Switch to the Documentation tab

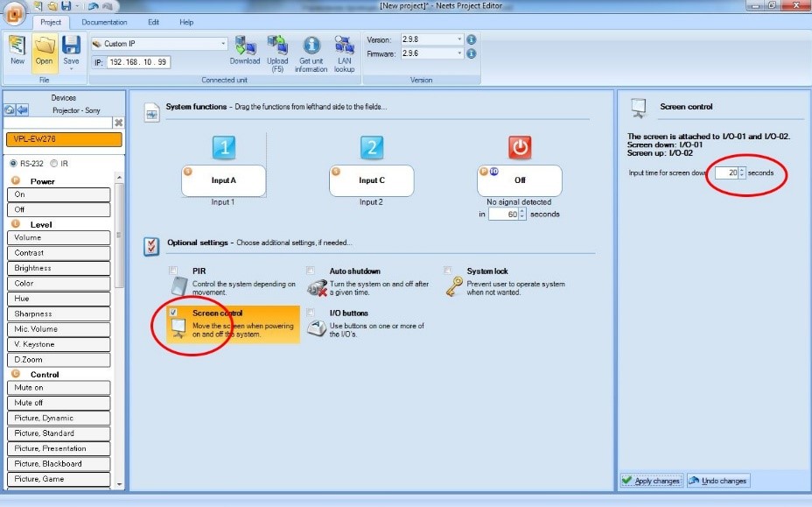(104, 22)
